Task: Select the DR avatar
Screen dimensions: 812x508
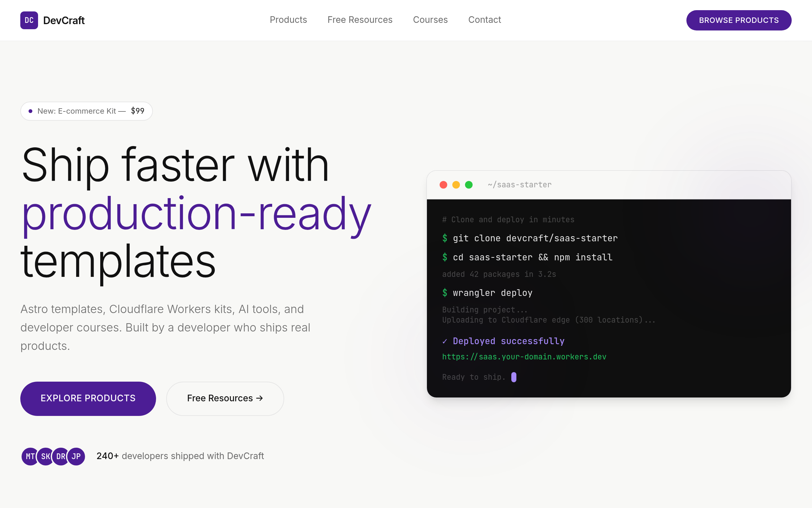Action: 61,456
